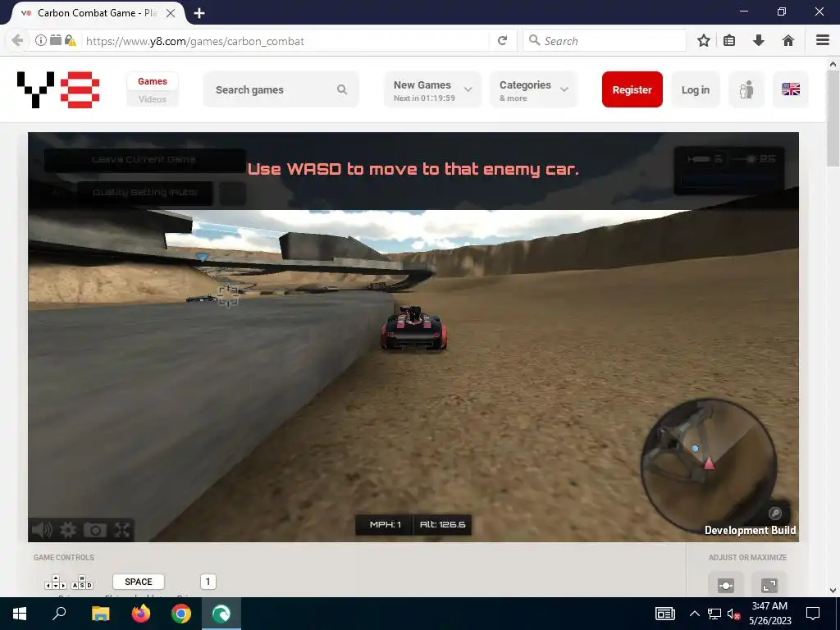Click the SPACE key control hint
Image resolution: width=840 pixels, height=630 pixels.
pos(138,582)
